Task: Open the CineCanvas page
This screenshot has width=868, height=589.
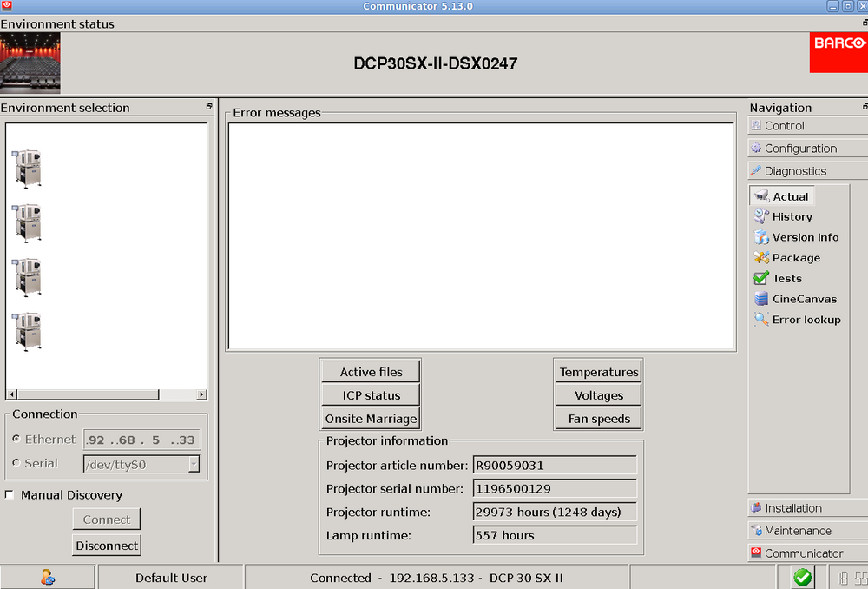Action: pos(795,299)
